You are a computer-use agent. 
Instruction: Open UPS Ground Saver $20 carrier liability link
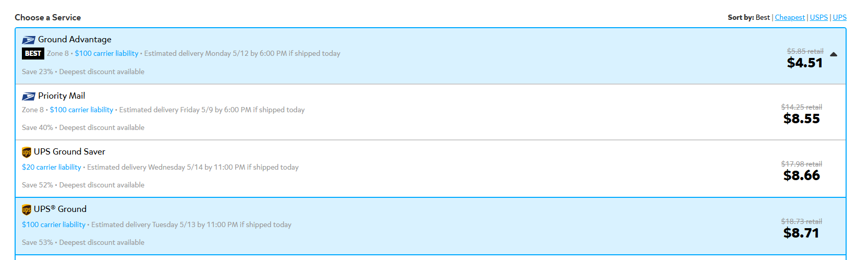(52, 167)
